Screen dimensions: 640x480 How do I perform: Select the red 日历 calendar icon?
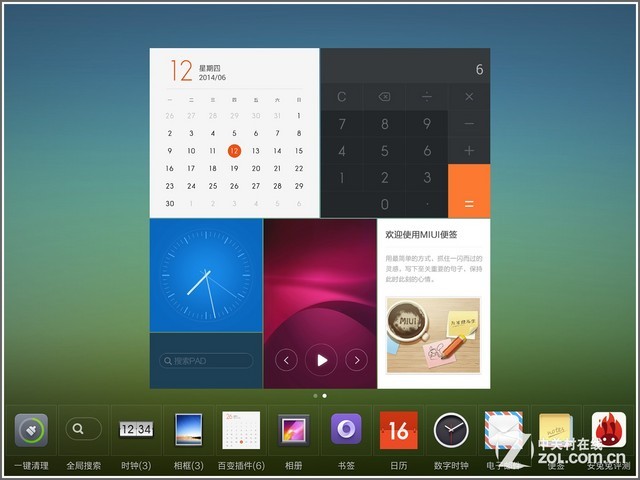pyautogui.click(x=398, y=431)
